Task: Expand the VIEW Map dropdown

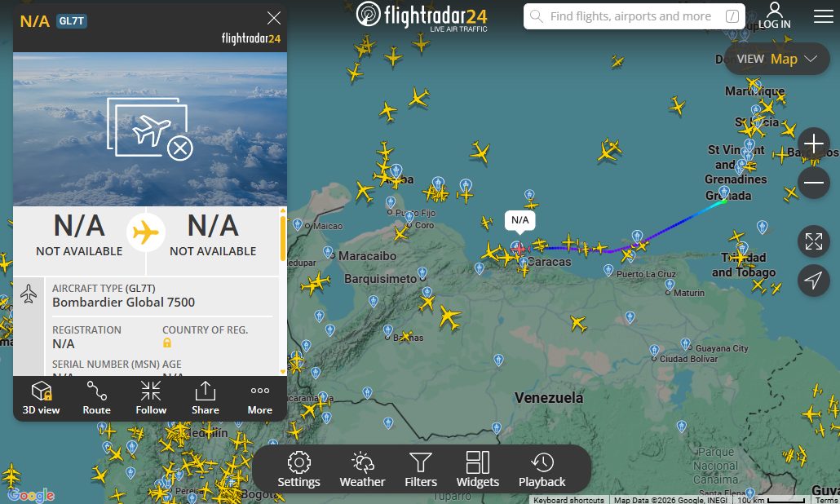Action: 776,59
